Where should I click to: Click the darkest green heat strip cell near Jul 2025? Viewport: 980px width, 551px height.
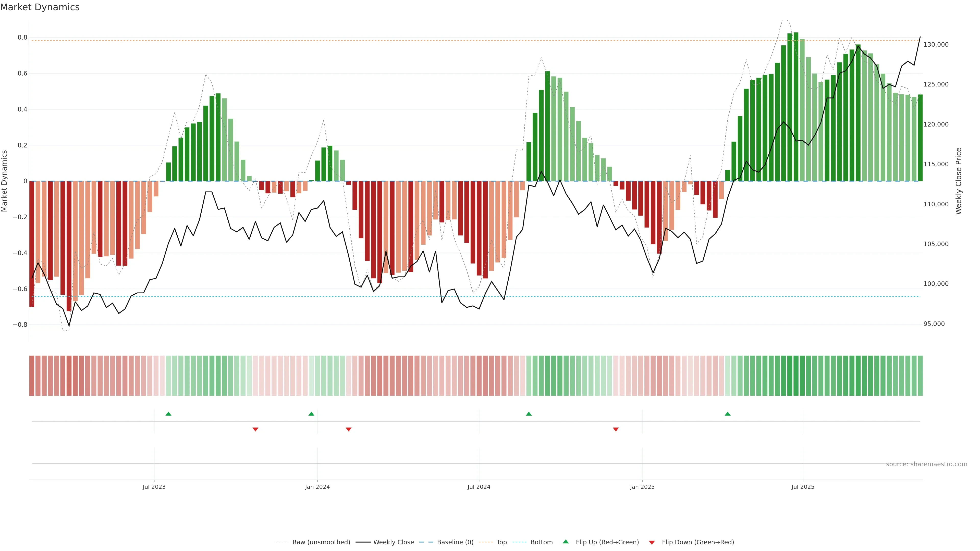[796, 375]
